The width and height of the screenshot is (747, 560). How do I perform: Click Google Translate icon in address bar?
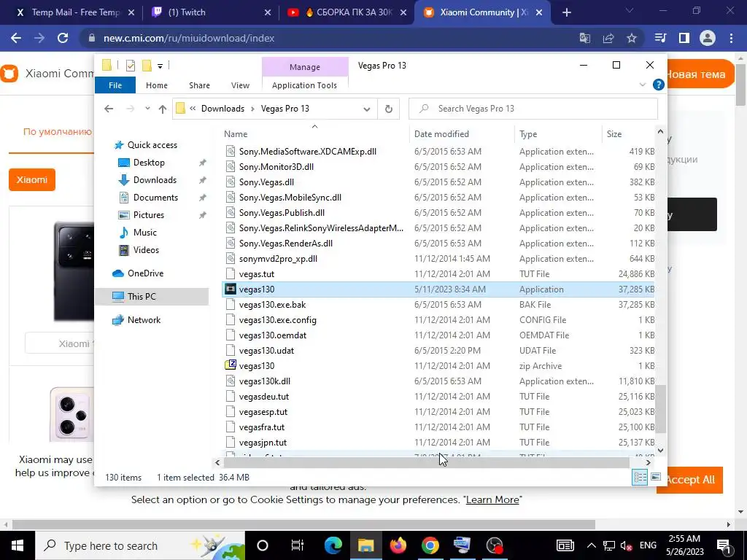[585, 38]
